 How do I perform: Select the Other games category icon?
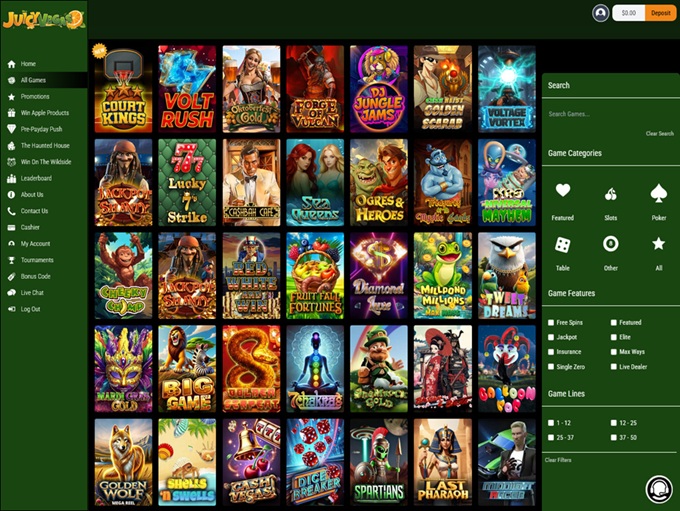[610, 244]
